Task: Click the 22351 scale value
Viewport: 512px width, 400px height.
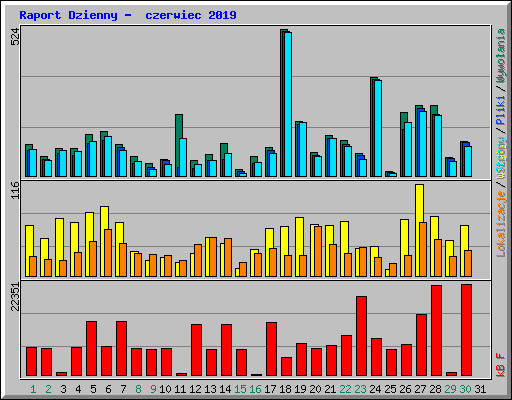Action: (x=15, y=297)
